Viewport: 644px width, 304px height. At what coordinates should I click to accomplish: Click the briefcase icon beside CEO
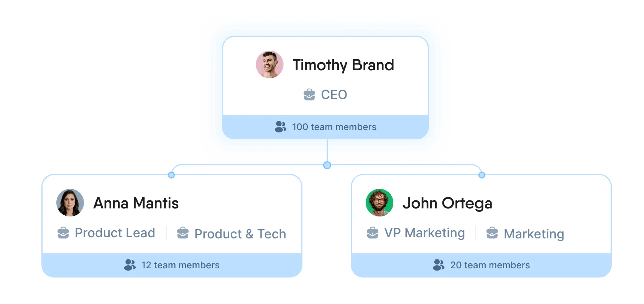pyautogui.click(x=309, y=94)
